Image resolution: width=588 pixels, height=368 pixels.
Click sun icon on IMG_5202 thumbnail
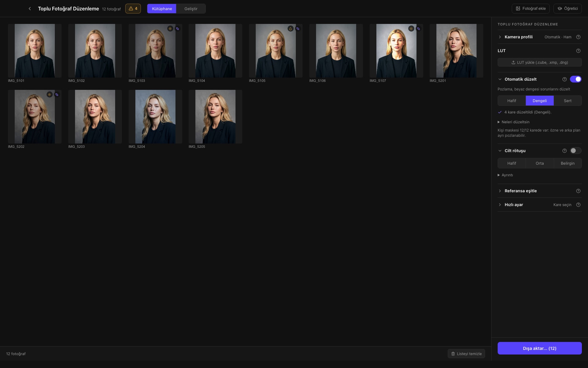click(x=49, y=94)
